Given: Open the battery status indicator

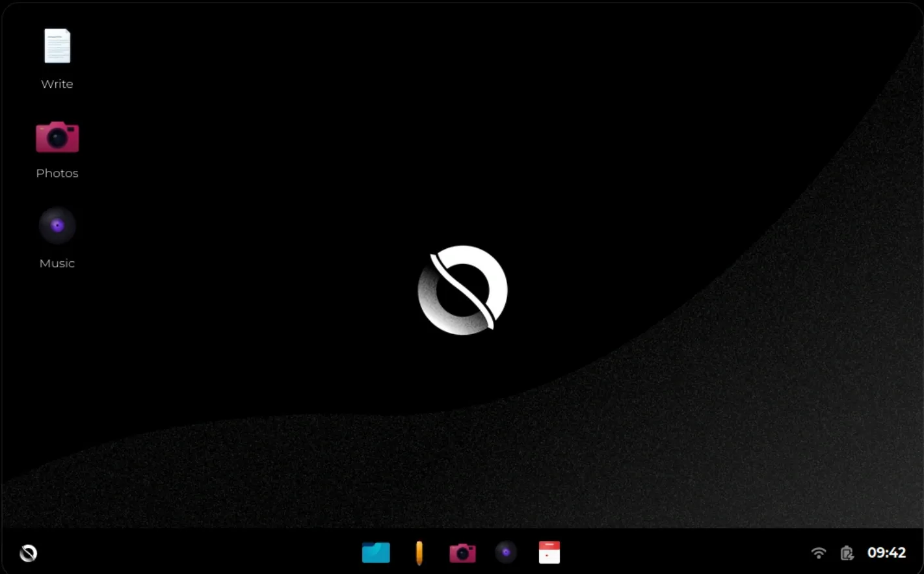Looking at the screenshot, I should [847, 553].
